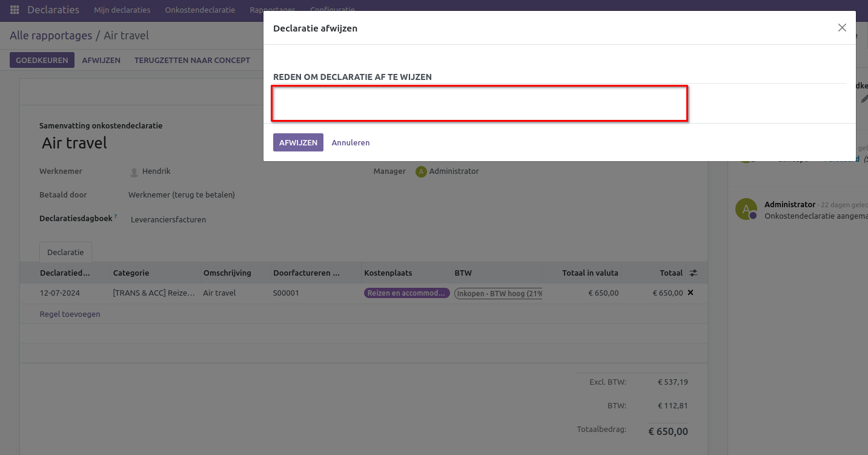Open the apps grid menu icon
This screenshot has width=868, height=455.
(x=15, y=10)
